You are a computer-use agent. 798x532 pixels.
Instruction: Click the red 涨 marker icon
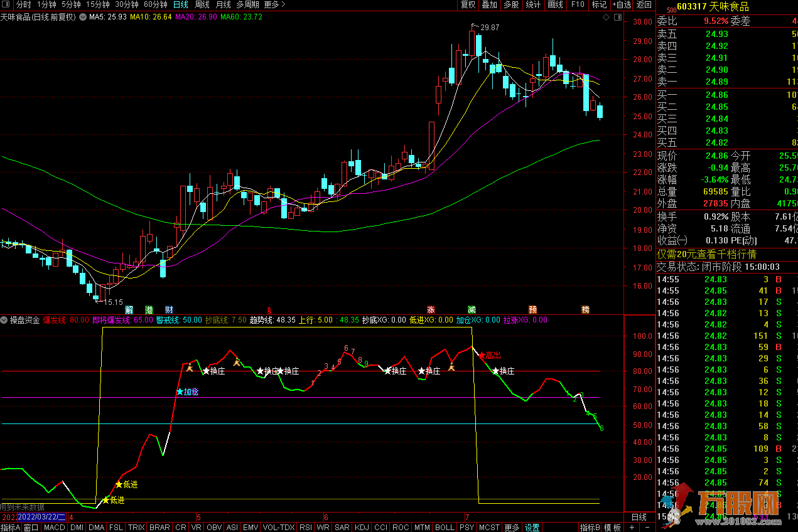pos(431,309)
